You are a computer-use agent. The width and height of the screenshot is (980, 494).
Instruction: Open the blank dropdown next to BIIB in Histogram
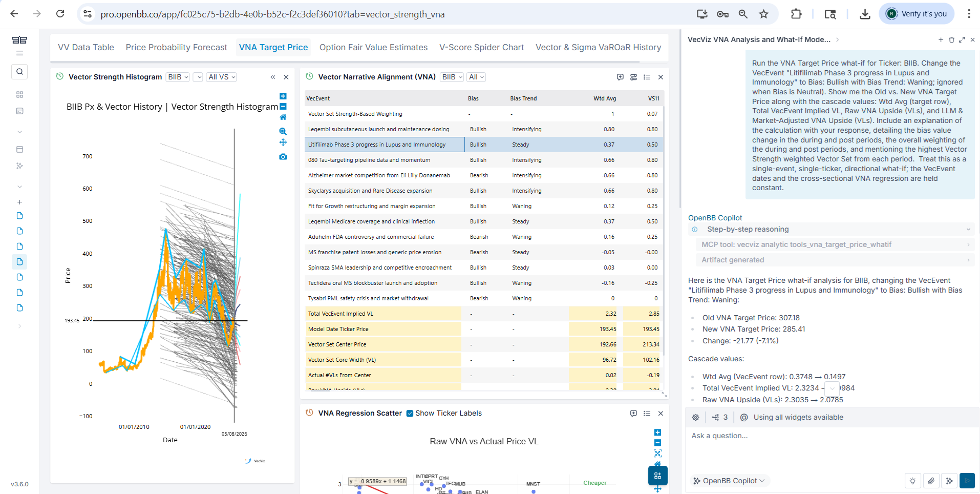198,77
